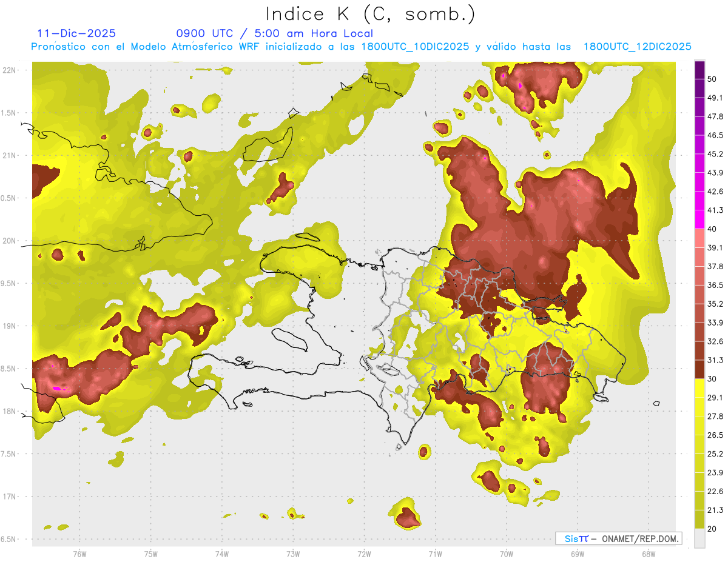Select the date text "11-Dic-2025"
This screenshot has height=562, width=728.
coord(76,33)
